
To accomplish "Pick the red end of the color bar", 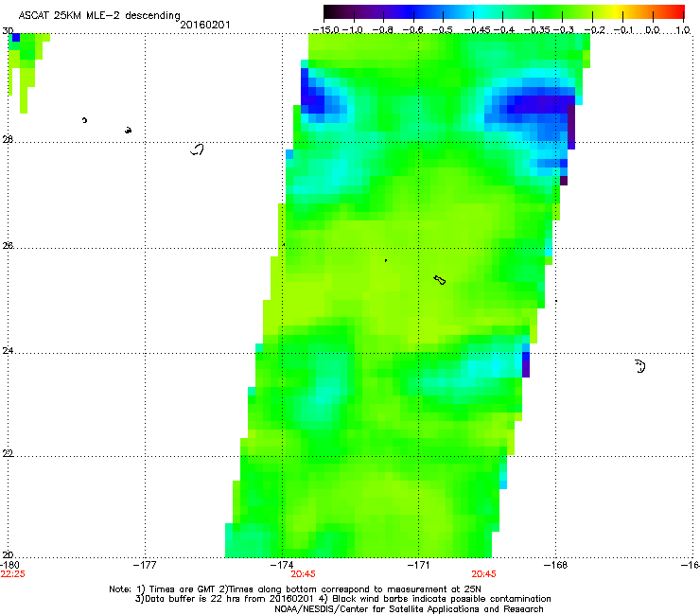I will [x=679, y=12].
